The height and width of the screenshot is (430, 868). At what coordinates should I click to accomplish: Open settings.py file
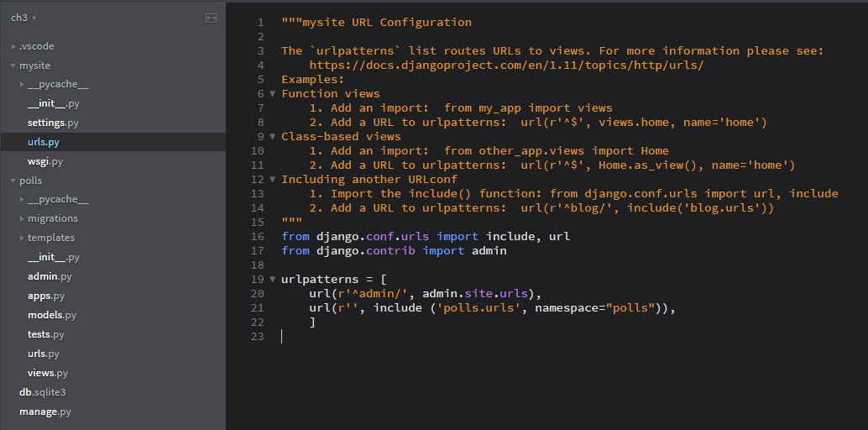(53, 123)
